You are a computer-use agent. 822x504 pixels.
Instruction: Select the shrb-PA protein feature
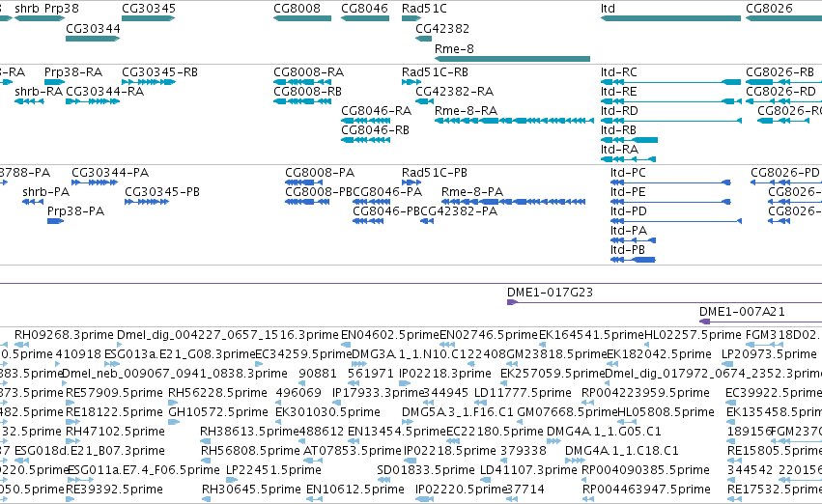[33, 202]
